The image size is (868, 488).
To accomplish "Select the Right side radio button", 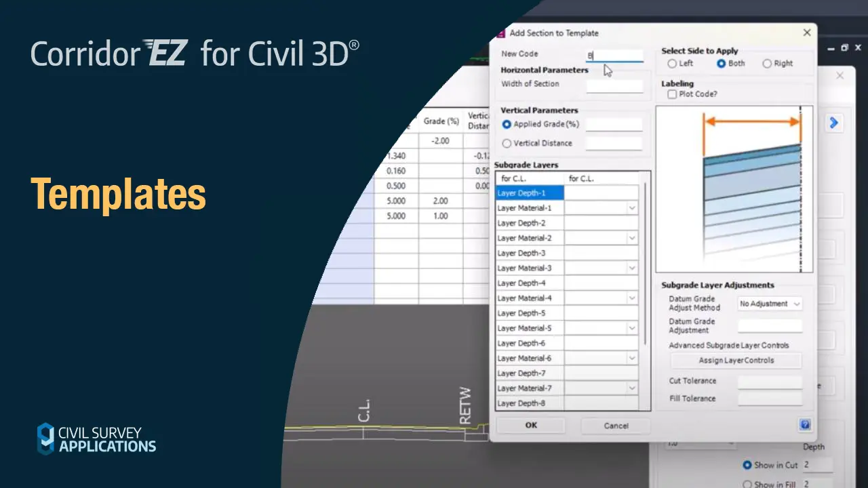I will 767,64.
